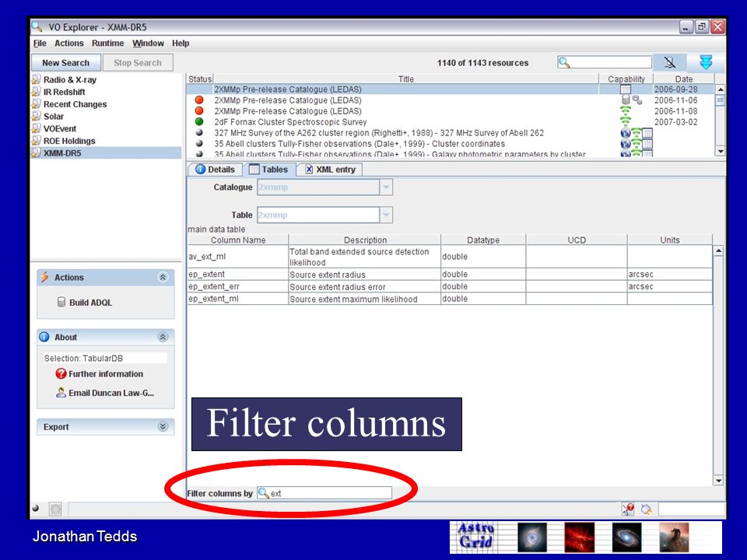Select the ep_extent_ml column row
Screen dimensions: 747x560
point(450,299)
